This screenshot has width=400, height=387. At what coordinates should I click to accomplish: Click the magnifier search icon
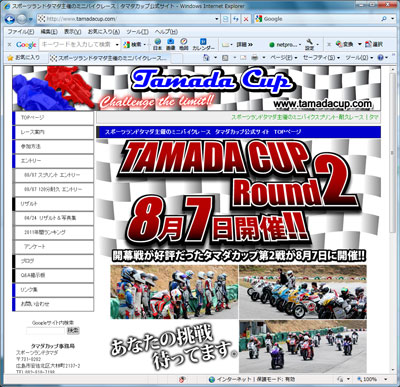pos(384,19)
